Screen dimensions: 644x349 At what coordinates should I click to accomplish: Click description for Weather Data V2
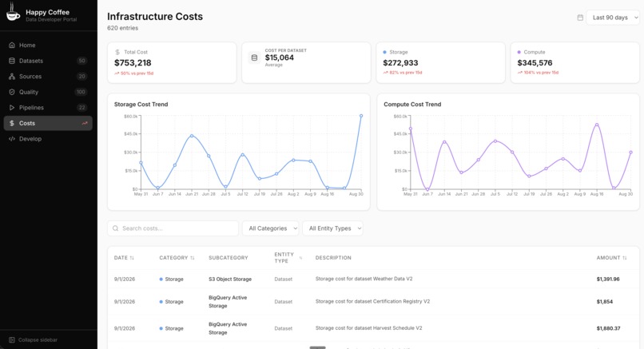tap(364, 279)
